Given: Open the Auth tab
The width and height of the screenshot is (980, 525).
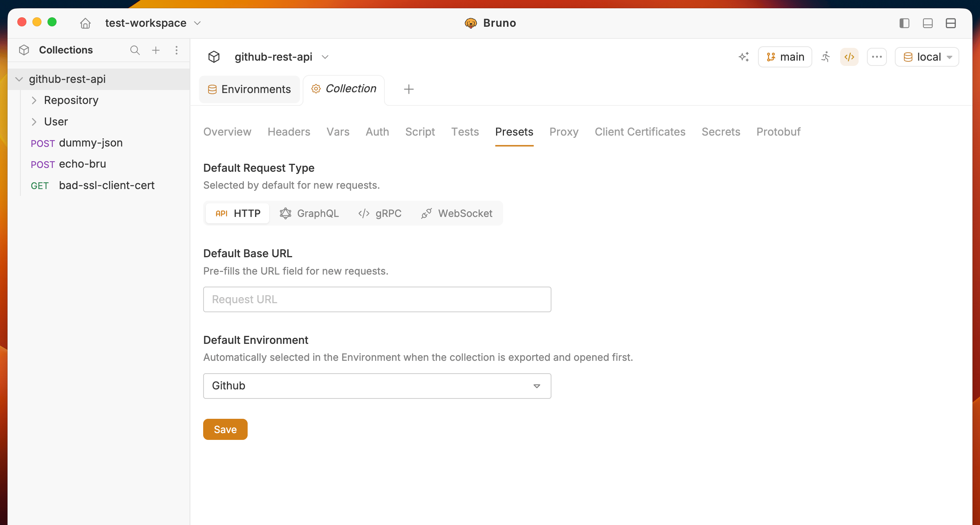Looking at the screenshot, I should pyautogui.click(x=377, y=132).
